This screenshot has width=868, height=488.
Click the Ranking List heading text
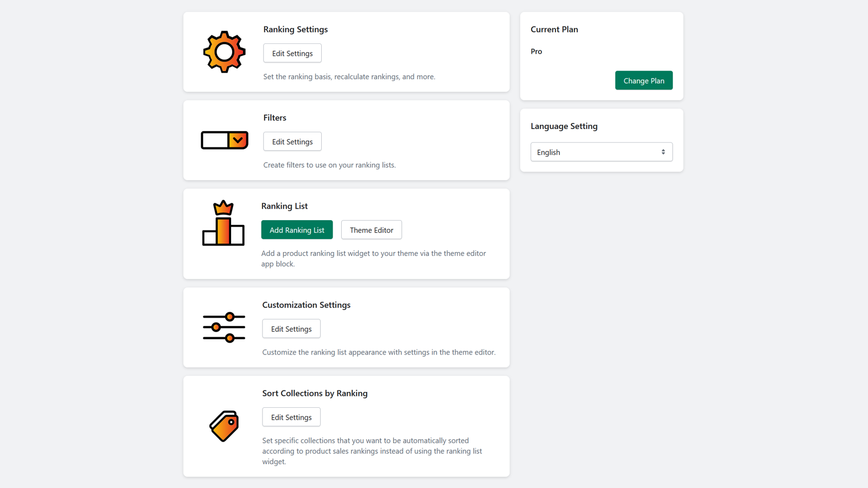coord(284,206)
